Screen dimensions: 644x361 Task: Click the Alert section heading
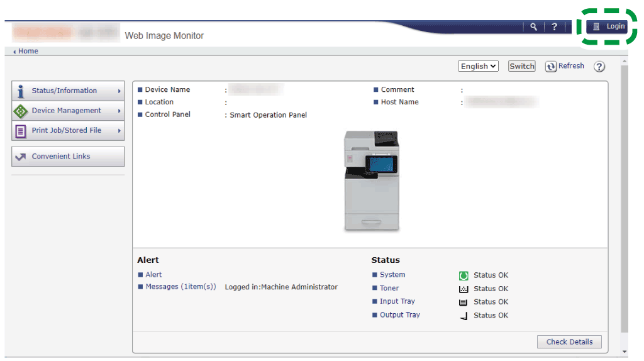148,260
